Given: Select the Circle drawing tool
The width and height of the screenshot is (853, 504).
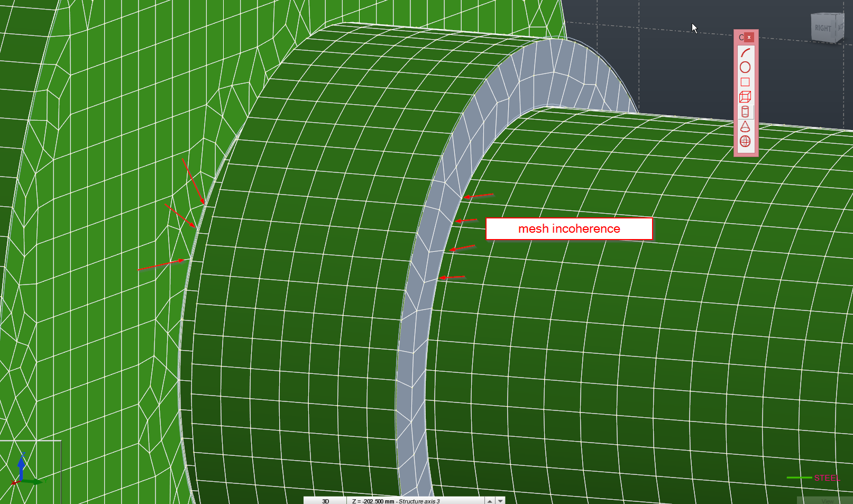Looking at the screenshot, I should (746, 67).
